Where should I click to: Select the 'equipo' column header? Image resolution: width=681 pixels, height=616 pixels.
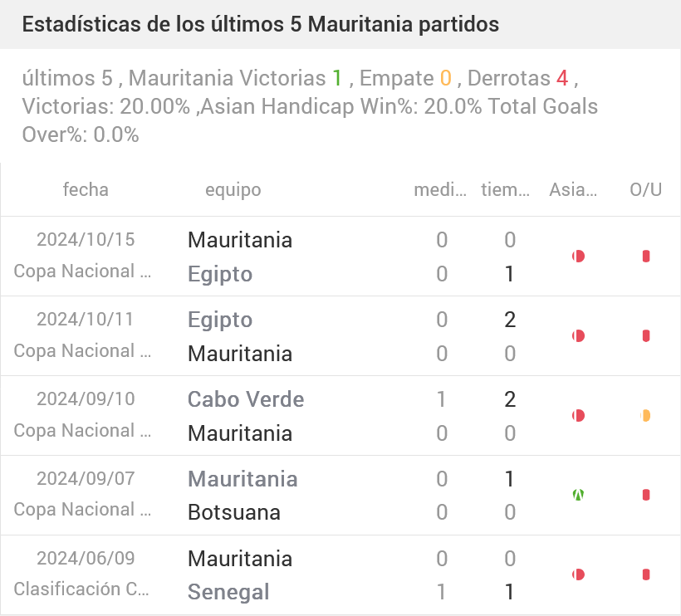pos(233,190)
